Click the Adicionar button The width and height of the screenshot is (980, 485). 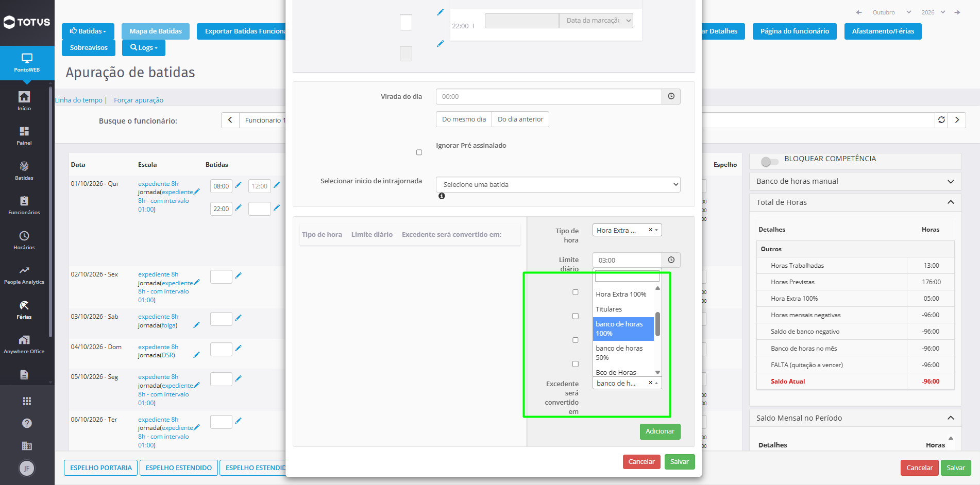pyautogui.click(x=660, y=431)
